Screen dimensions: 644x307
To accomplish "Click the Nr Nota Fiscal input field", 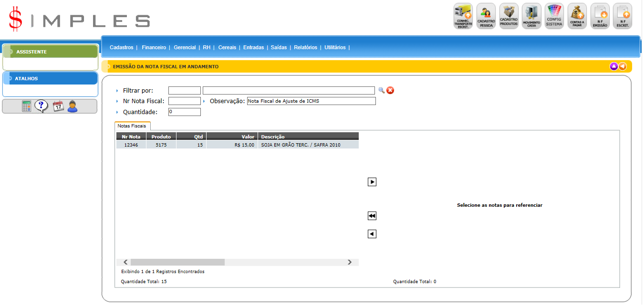I will (185, 101).
